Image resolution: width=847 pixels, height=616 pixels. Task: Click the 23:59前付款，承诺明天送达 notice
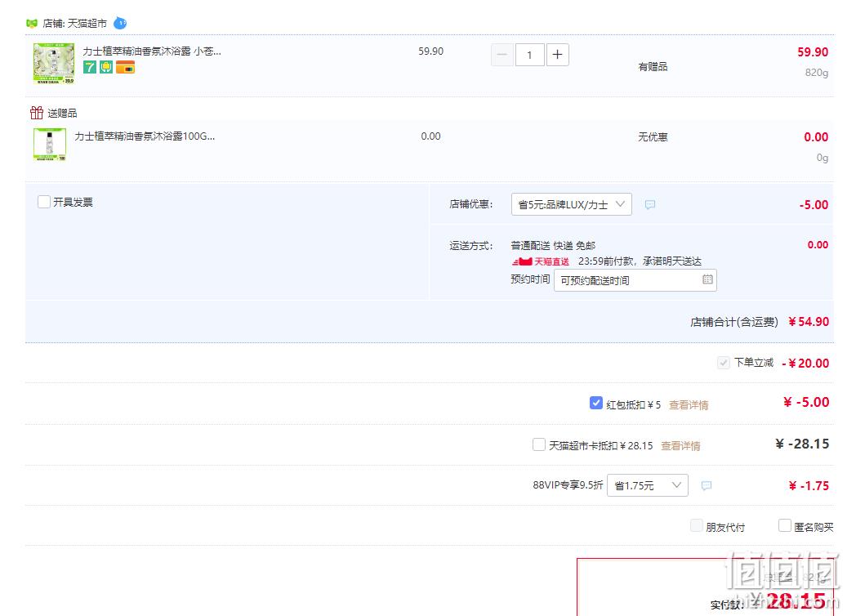click(640, 261)
